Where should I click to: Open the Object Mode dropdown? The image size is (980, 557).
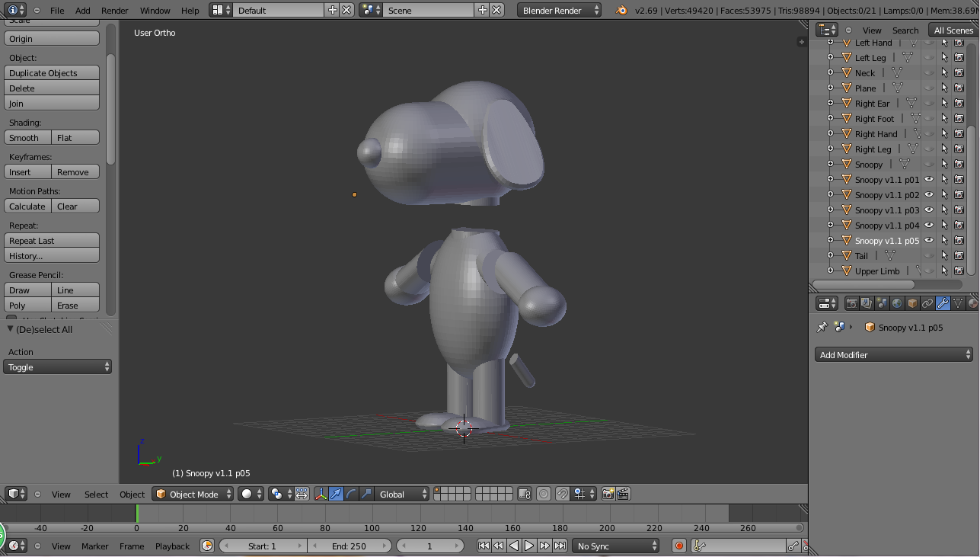[193, 494]
